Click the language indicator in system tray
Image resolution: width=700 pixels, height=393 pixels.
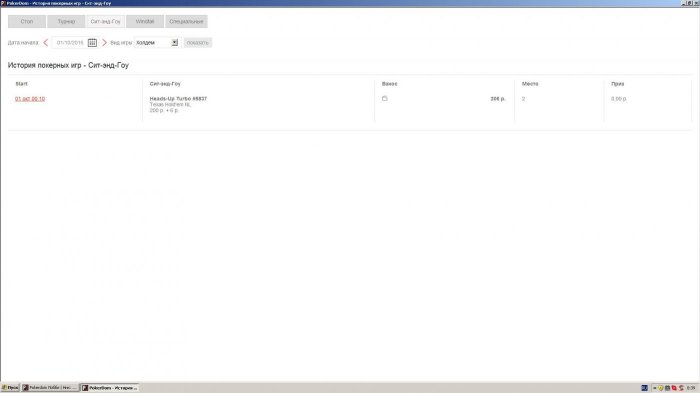tap(644, 388)
